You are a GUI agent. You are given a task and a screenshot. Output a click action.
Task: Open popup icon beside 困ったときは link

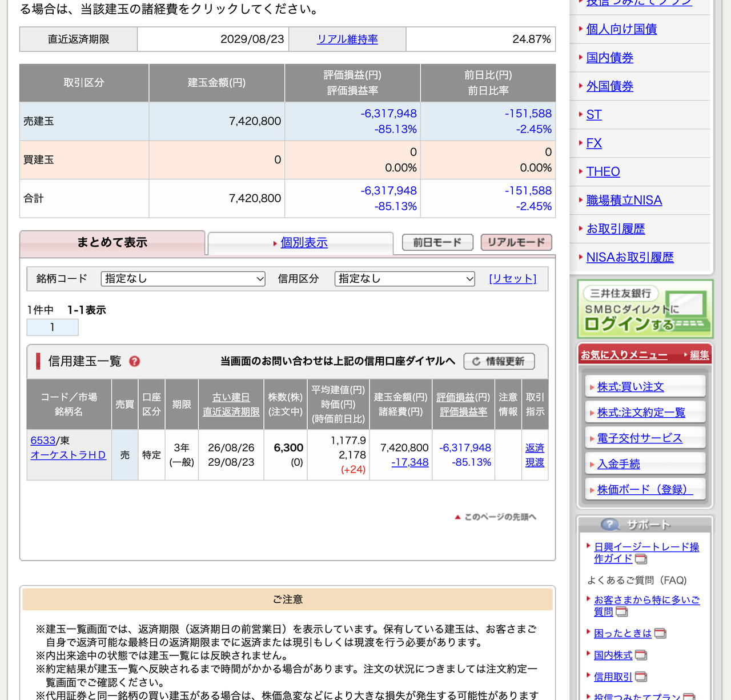(660, 633)
